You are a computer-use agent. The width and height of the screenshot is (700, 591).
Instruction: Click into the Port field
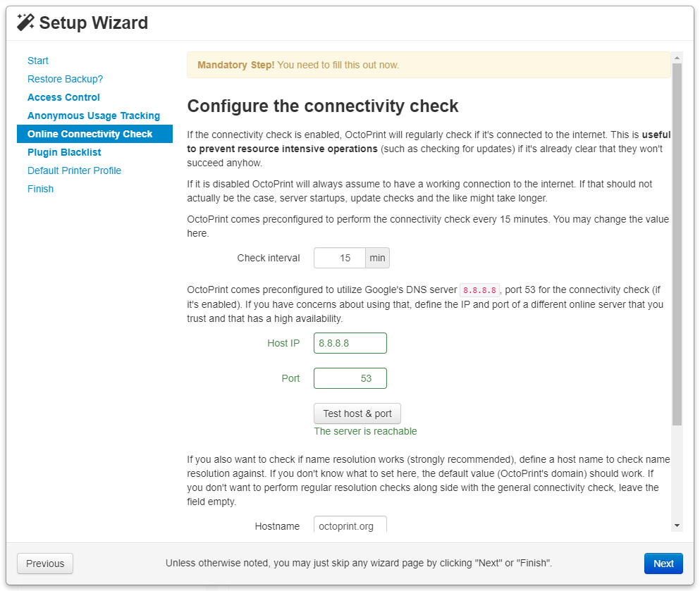pos(350,378)
